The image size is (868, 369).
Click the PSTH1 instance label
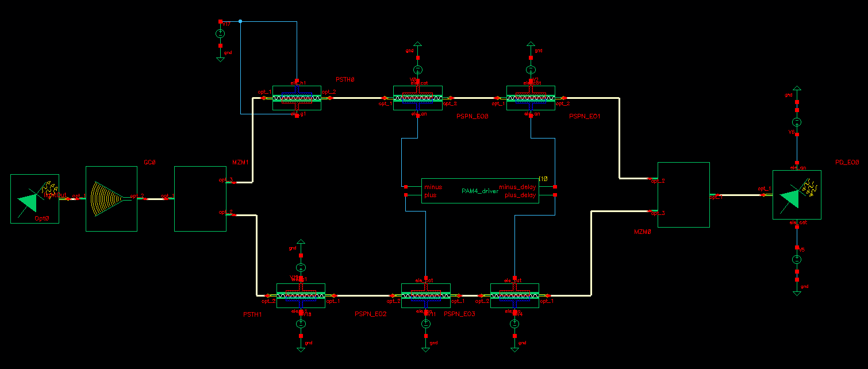click(252, 314)
